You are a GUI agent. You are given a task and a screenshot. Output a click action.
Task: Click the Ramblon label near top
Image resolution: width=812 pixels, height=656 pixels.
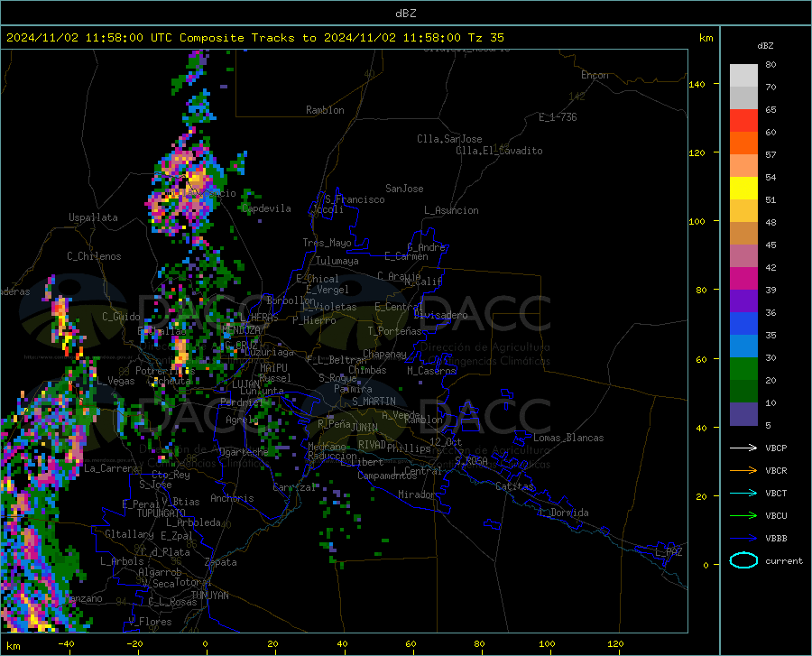(325, 110)
